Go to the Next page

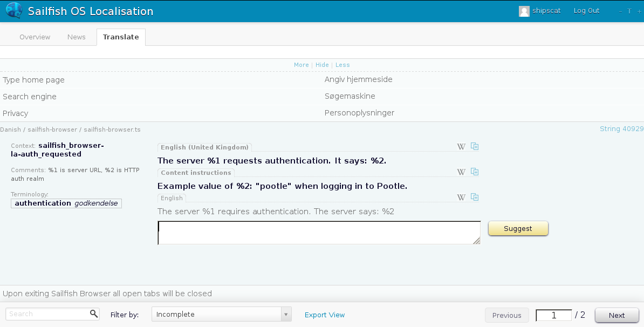pos(616,315)
